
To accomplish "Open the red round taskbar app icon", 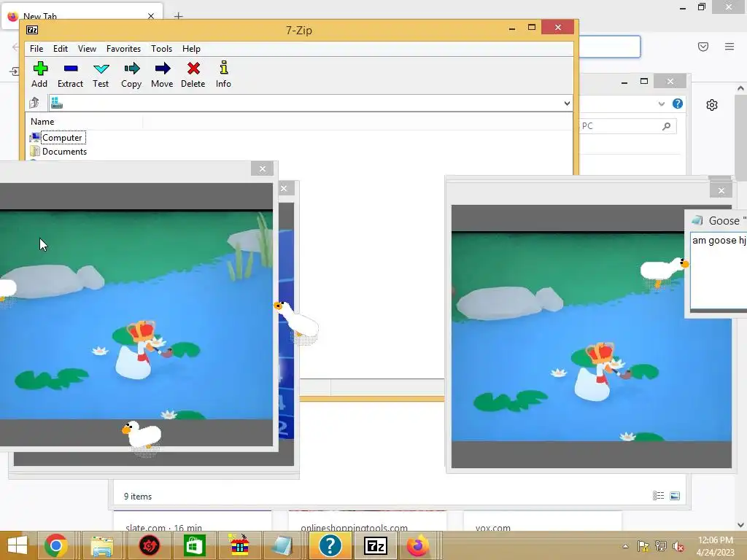I will [x=149, y=545].
